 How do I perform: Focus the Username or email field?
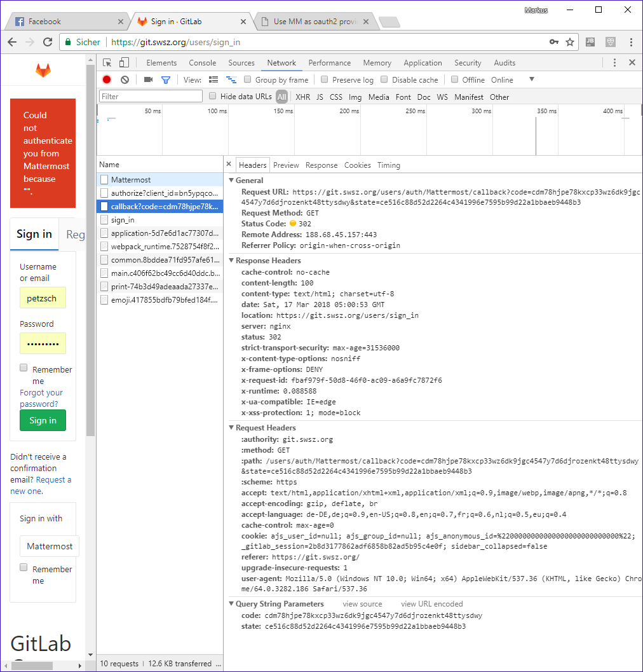click(x=43, y=298)
